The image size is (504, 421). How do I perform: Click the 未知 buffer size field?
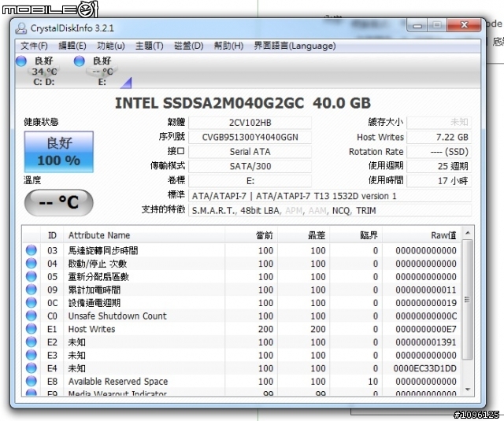(439, 123)
